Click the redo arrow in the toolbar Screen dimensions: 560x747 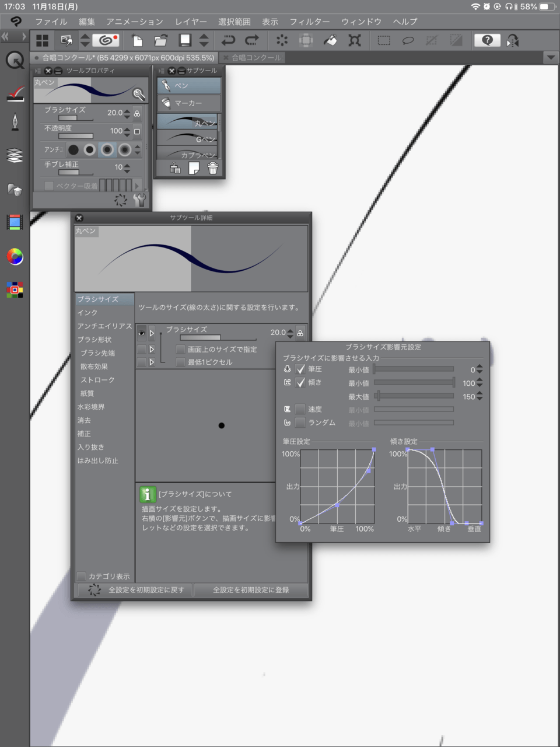pos(252,40)
